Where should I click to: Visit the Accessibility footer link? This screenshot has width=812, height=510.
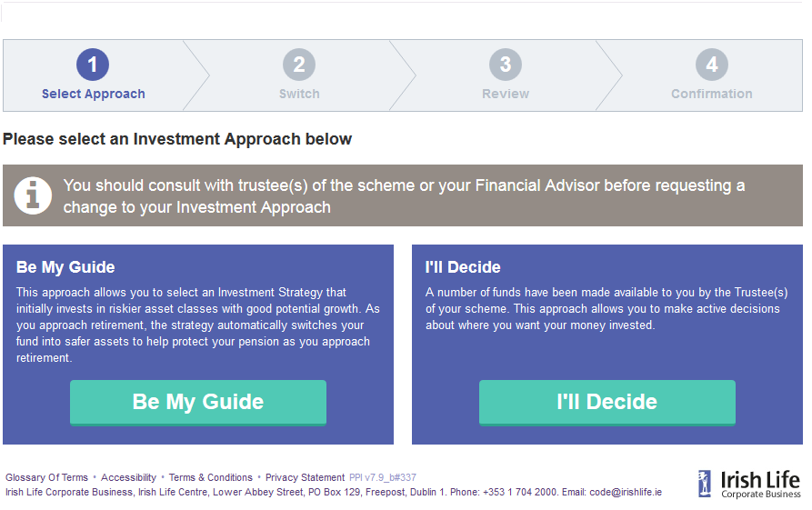128,477
